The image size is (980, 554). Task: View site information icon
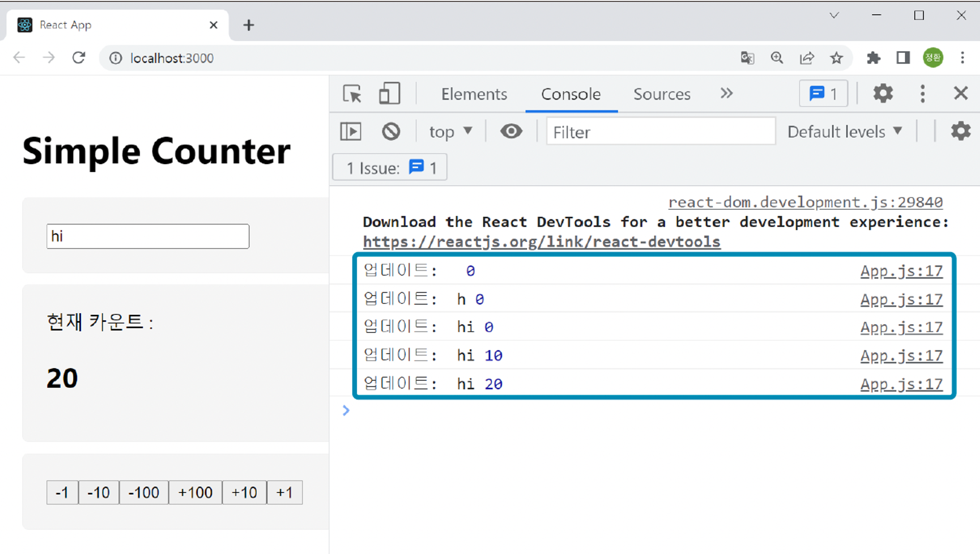pos(116,58)
